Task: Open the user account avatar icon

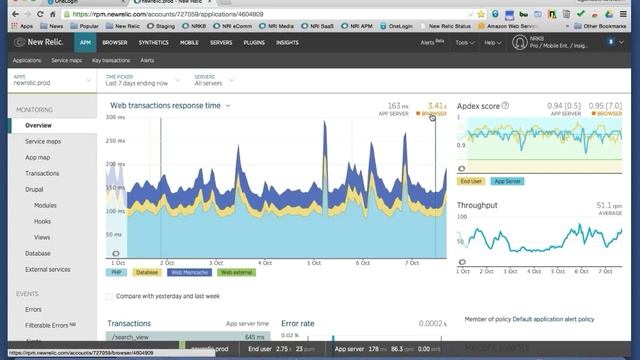Action: (x=520, y=42)
